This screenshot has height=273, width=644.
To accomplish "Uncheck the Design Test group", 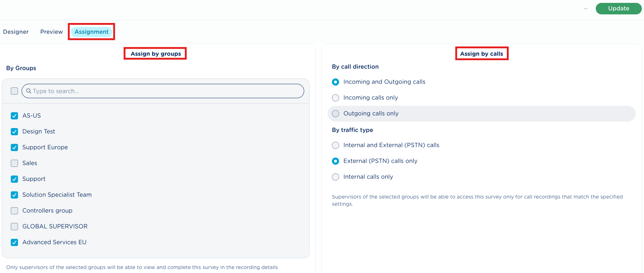I will (14, 132).
